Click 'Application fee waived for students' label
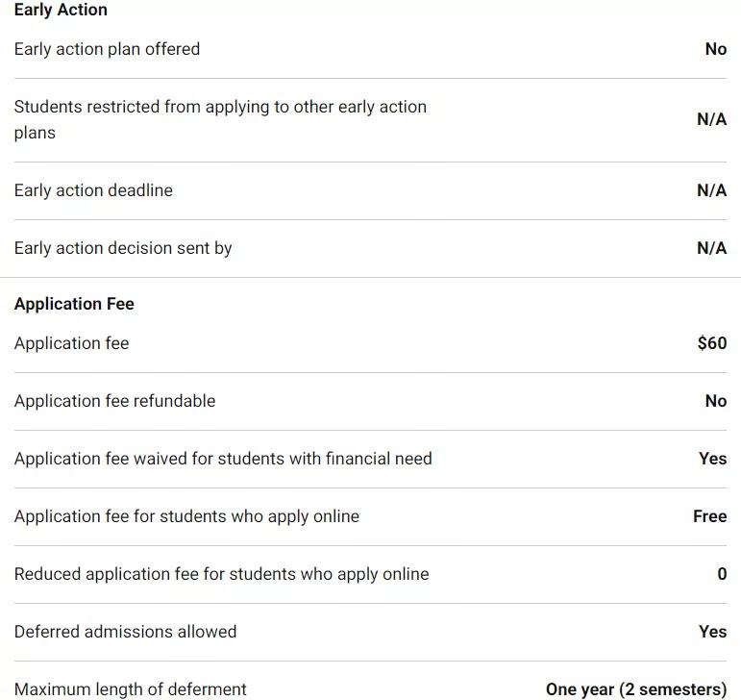The image size is (741, 700). tap(223, 459)
